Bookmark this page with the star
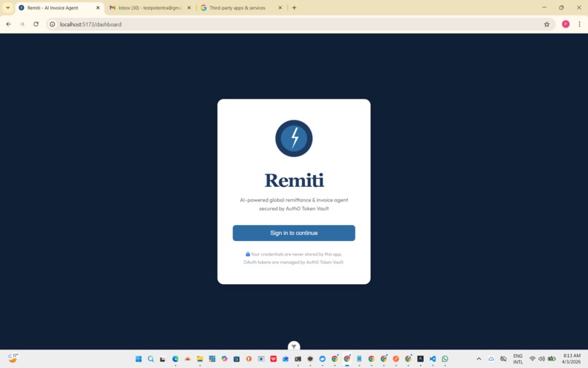The width and height of the screenshot is (588, 368). (546, 24)
